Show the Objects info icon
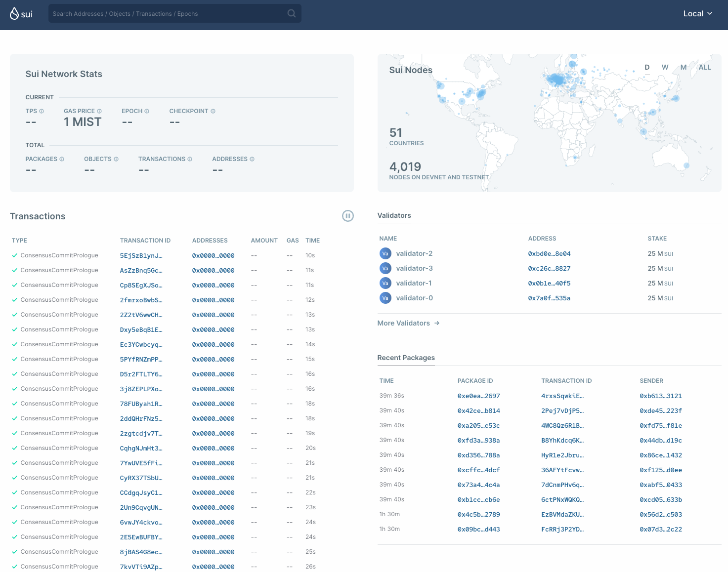 click(x=116, y=159)
